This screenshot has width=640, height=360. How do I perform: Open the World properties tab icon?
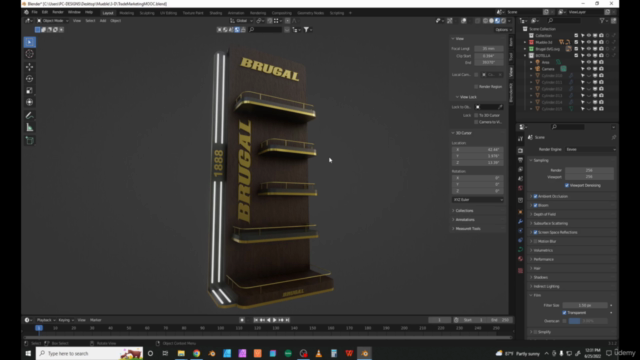520,188
